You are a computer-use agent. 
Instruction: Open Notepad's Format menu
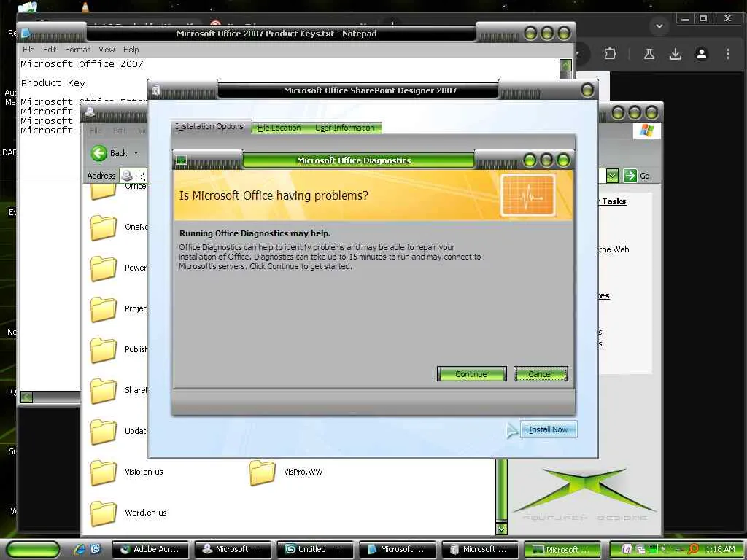click(x=77, y=50)
